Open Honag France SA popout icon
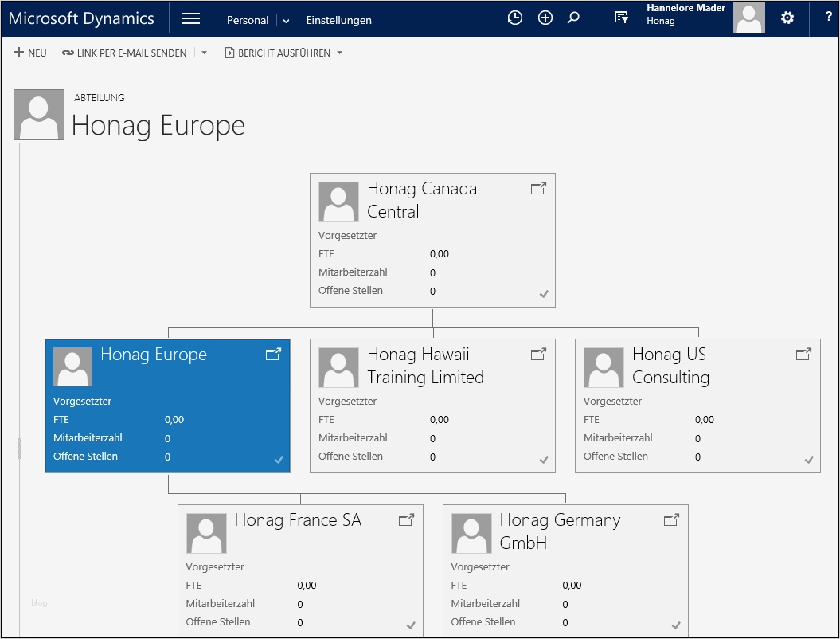 coord(406,520)
